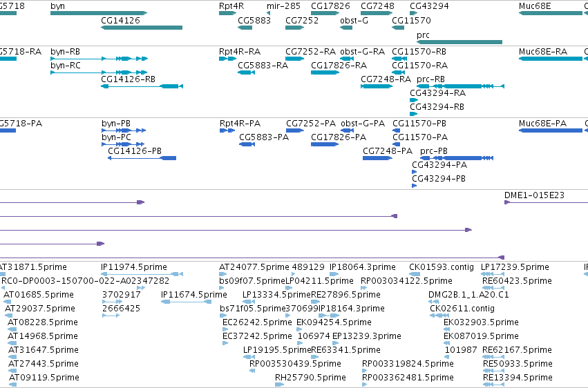Select the CG5883 gene label
The width and height of the screenshot is (588, 388).
(x=254, y=20)
